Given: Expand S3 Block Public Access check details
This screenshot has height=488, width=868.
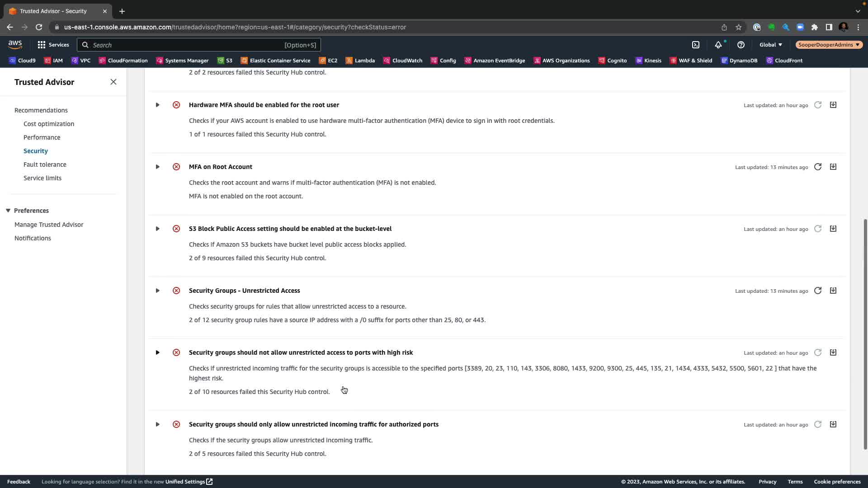Looking at the screenshot, I should coord(157,229).
